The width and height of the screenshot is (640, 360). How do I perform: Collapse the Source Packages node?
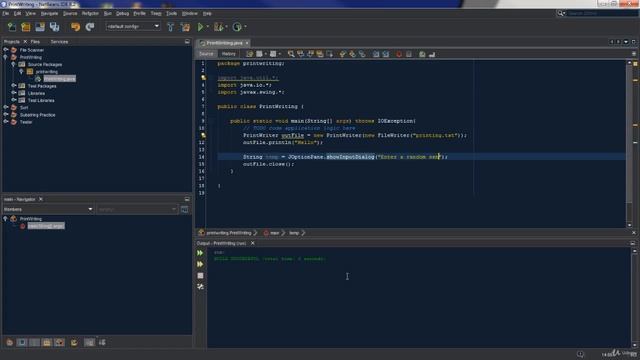point(13,64)
